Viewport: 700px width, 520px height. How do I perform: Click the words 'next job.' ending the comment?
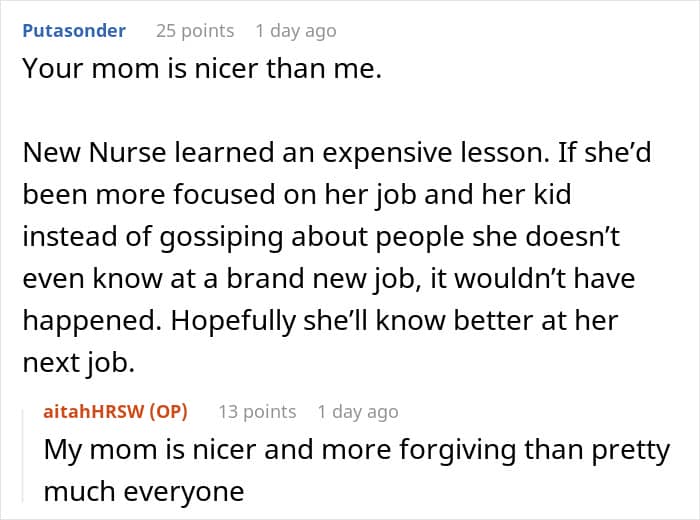pos(79,362)
